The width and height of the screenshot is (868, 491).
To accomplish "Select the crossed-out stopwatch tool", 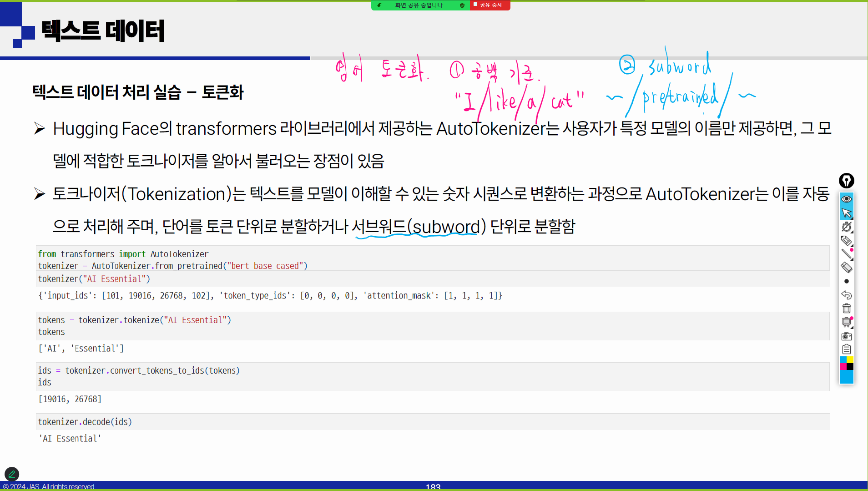I will point(846,226).
